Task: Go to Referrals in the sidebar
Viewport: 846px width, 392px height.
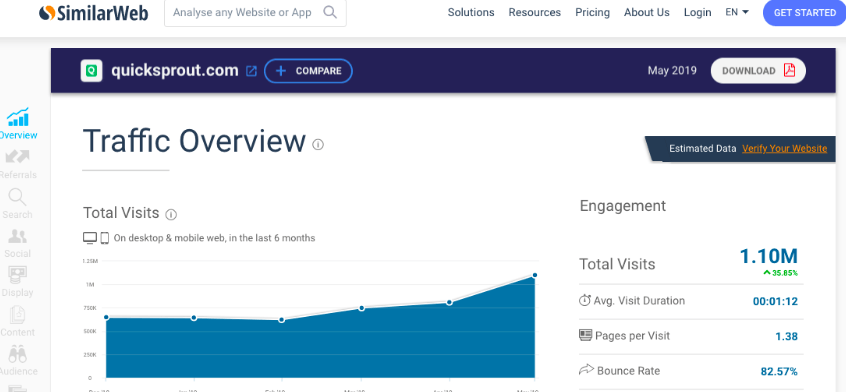Action: [x=18, y=164]
